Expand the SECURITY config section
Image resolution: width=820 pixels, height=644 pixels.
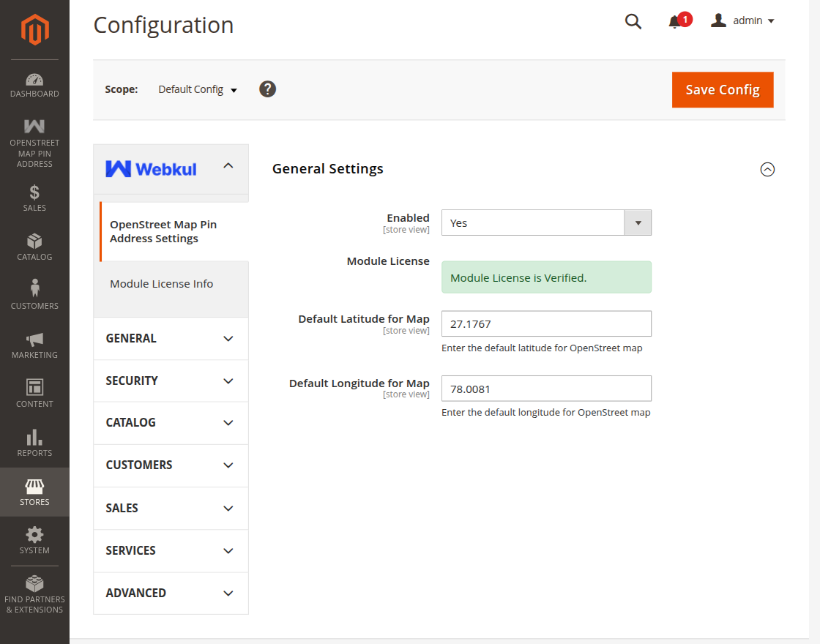[x=171, y=381]
